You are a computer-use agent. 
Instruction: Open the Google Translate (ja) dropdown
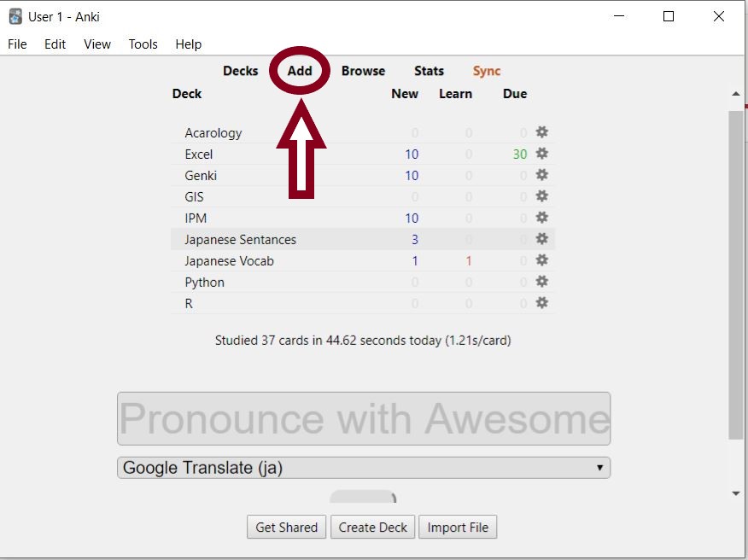point(364,468)
